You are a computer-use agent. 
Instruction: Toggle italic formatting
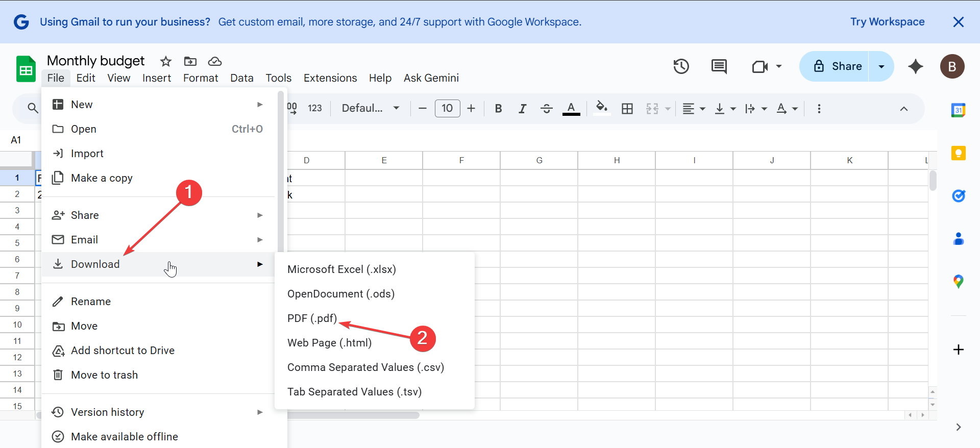tap(522, 109)
